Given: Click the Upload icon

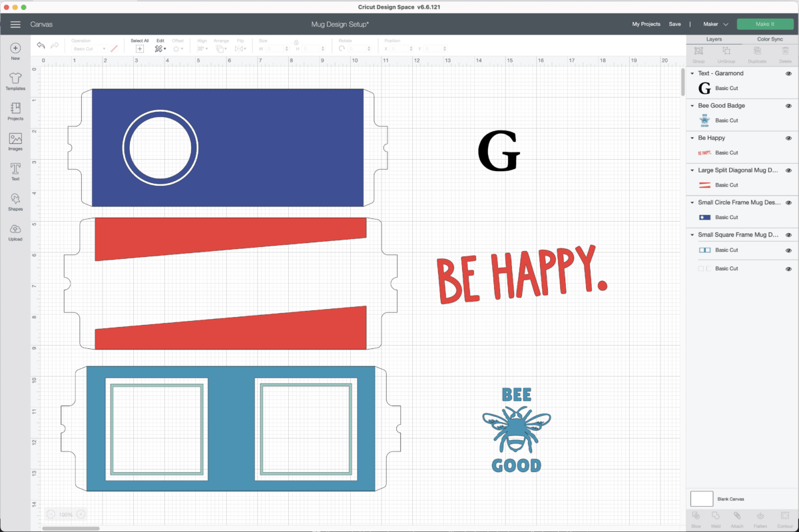Looking at the screenshot, I should pos(15,232).
